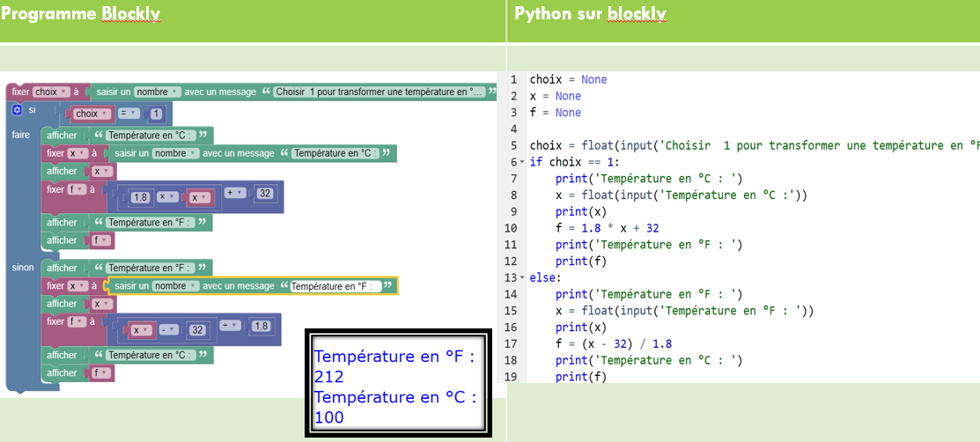The width and height of the screenshot is (980, 442).
Task: Click the line 5 code 'choix = float(input('
Action: 593,145
